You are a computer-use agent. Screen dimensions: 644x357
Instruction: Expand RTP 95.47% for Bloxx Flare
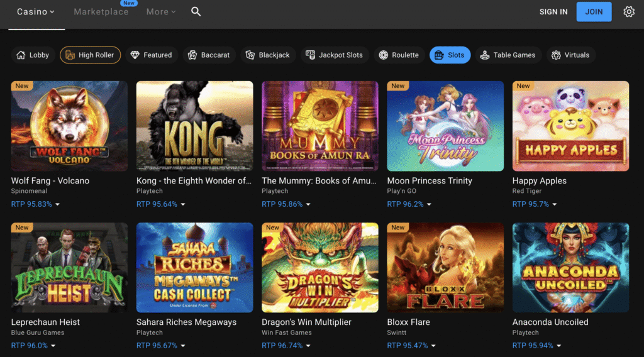tap(411, 346)
